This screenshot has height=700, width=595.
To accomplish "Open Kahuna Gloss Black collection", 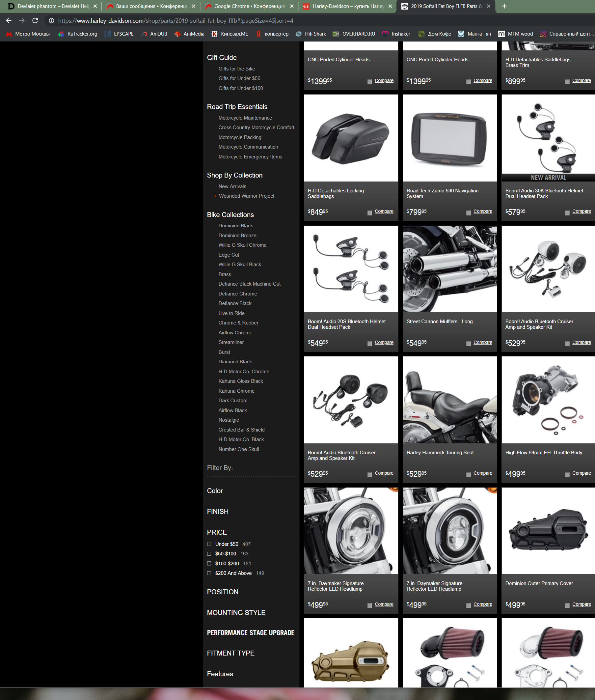I will (x=241, y=381).
